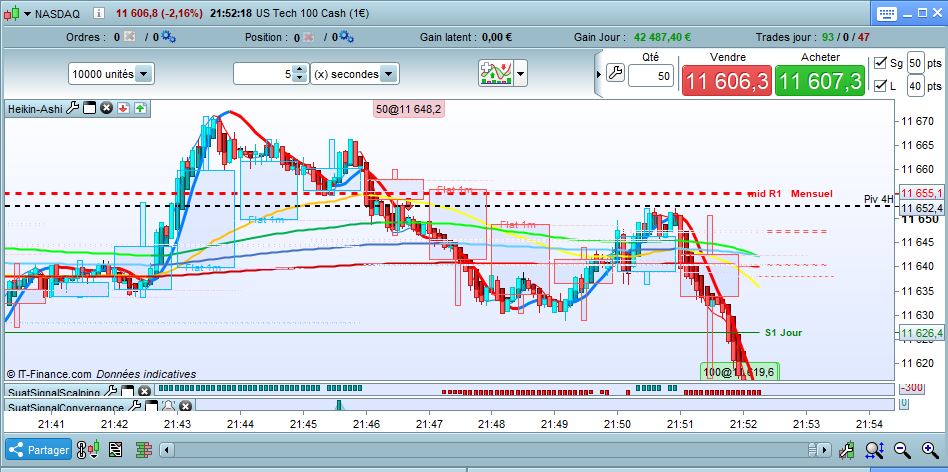Click SuatSignalConvergance alert bell icon
This screenshot has width=948, height=472.
click(168, 406)
